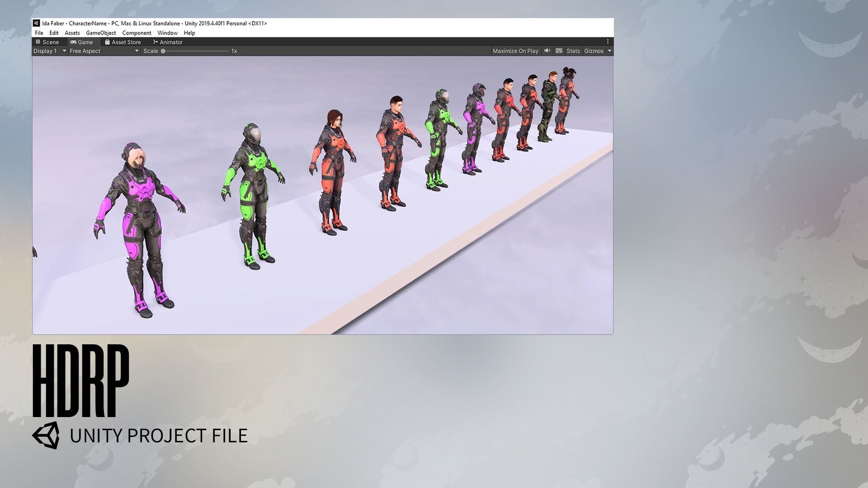The height and width of the screenshot is (488, 868).
Task: Open the Component menu
Action: 137,33
